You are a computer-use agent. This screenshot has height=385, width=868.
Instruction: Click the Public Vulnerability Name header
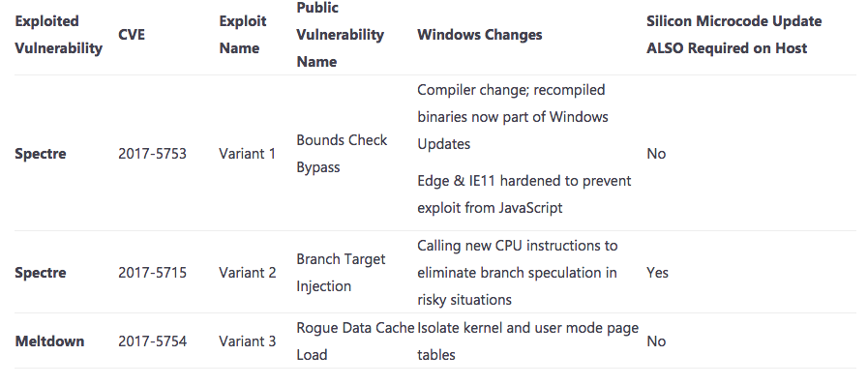[x=340, y=35]
